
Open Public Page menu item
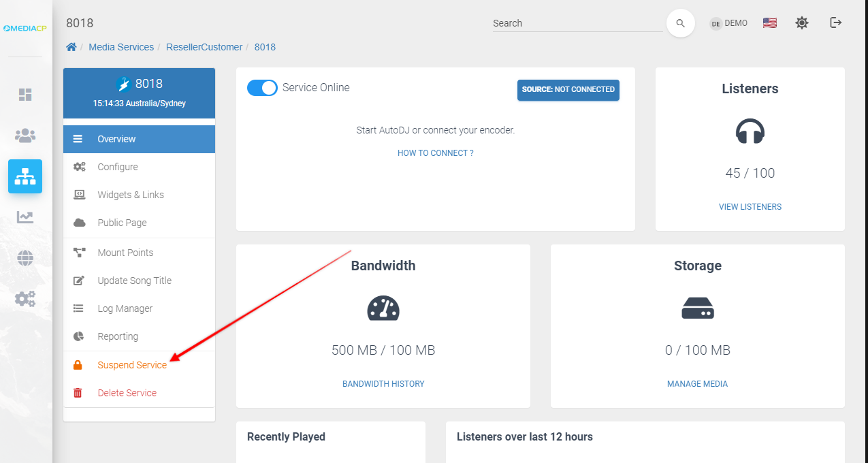point(139,223)
